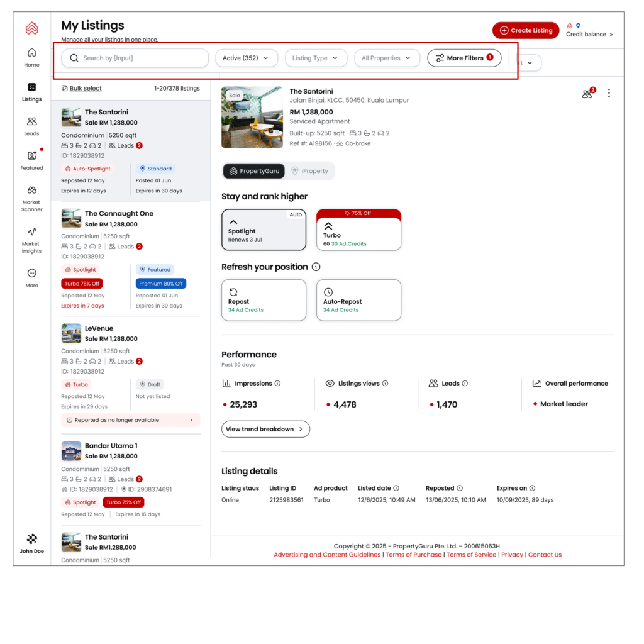644x644 pixels.
Task: Open More in the left sidebar
Action: (31, 277)
